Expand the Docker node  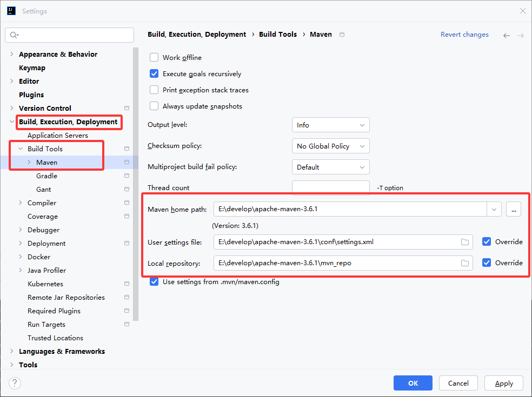coord(21,257)
